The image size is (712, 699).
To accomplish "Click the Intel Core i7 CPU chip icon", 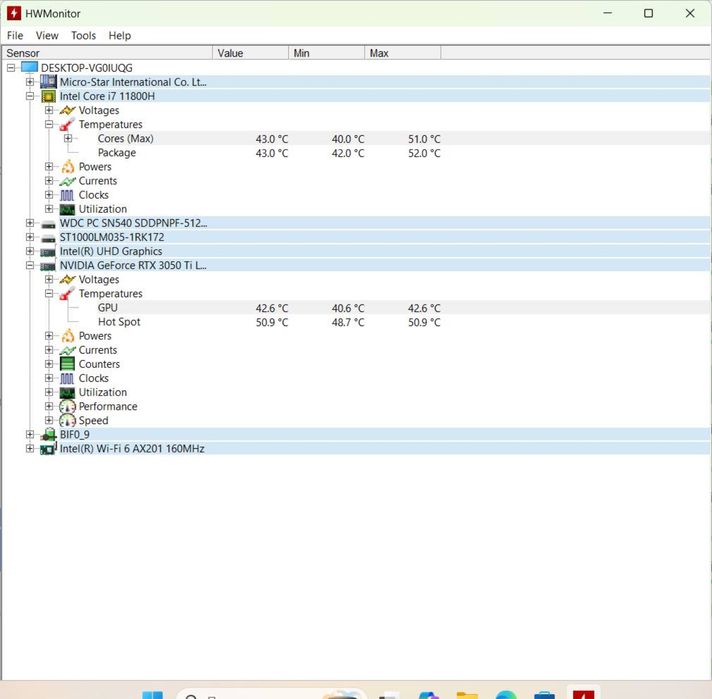I will pyautogui.click(x=48, y=97).
